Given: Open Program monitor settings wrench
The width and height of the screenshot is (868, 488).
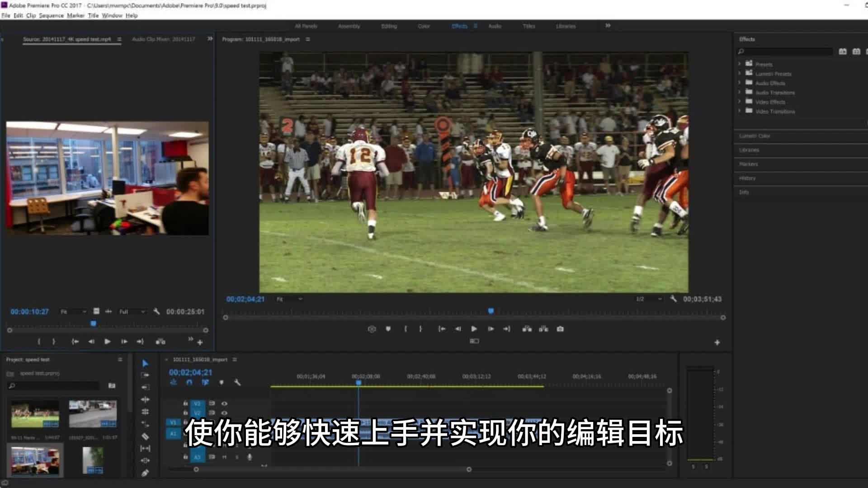Looking at the screenshot, I should [x=673, y=299].
